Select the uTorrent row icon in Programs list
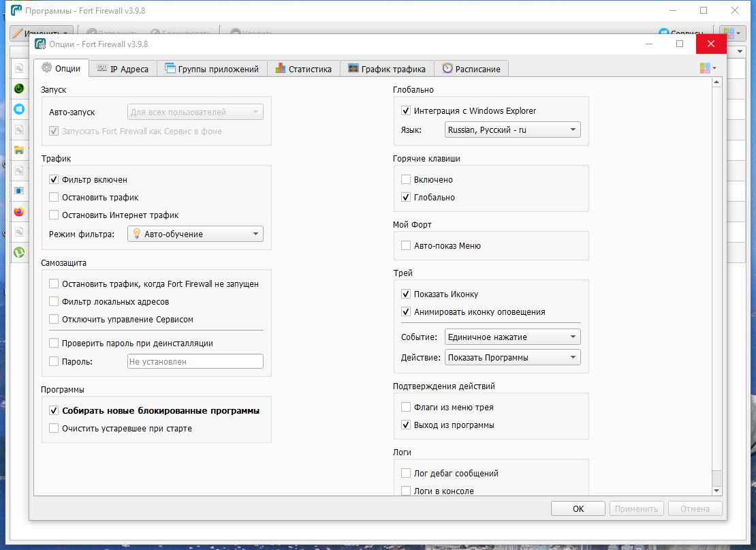The width and height of the screenshot is (756, 550). pyautogui.click(x=19, y=252)
